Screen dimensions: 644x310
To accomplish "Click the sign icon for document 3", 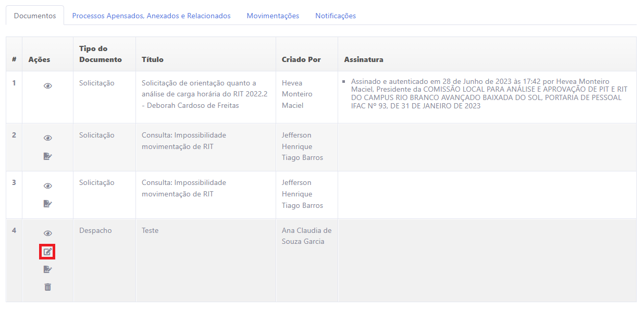I will (x=47, y=204).
